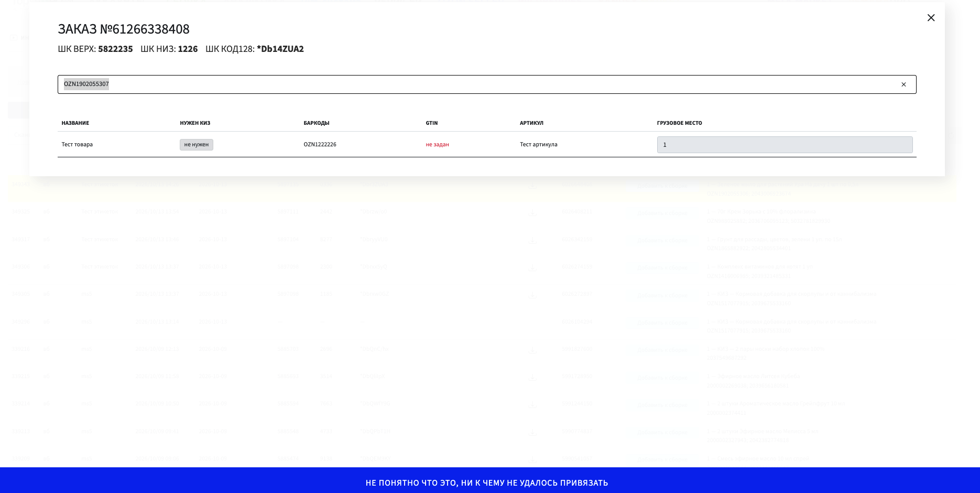980x493 pixels.
Task: Clear the OZN1902055307 scan field
Action: point(903,84)
